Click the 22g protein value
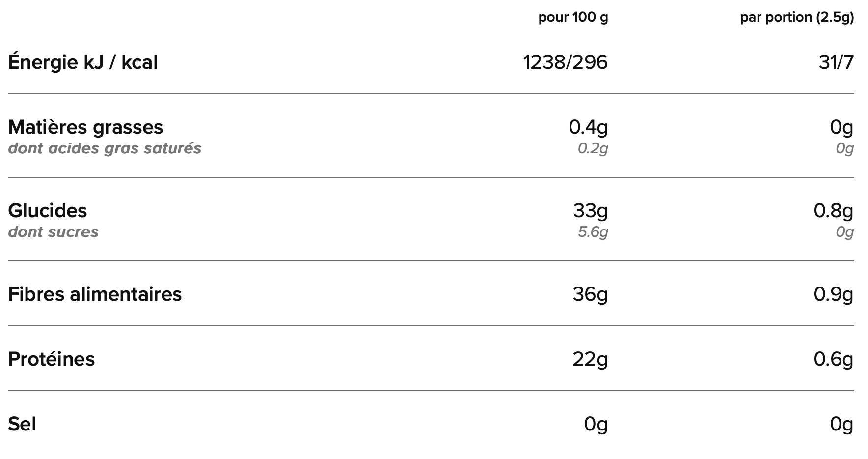Screen dimensions: 868x459 [x=590, y=359]
